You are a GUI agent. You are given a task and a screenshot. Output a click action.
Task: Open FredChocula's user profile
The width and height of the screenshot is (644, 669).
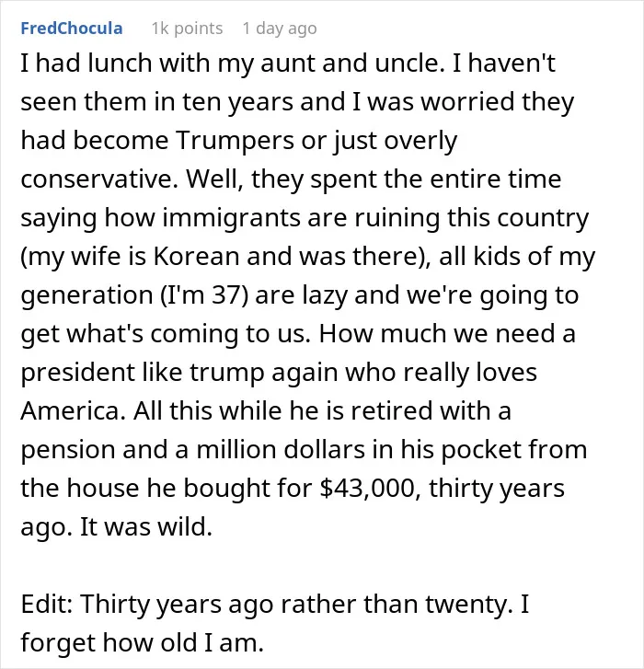(x=72, y=29)
